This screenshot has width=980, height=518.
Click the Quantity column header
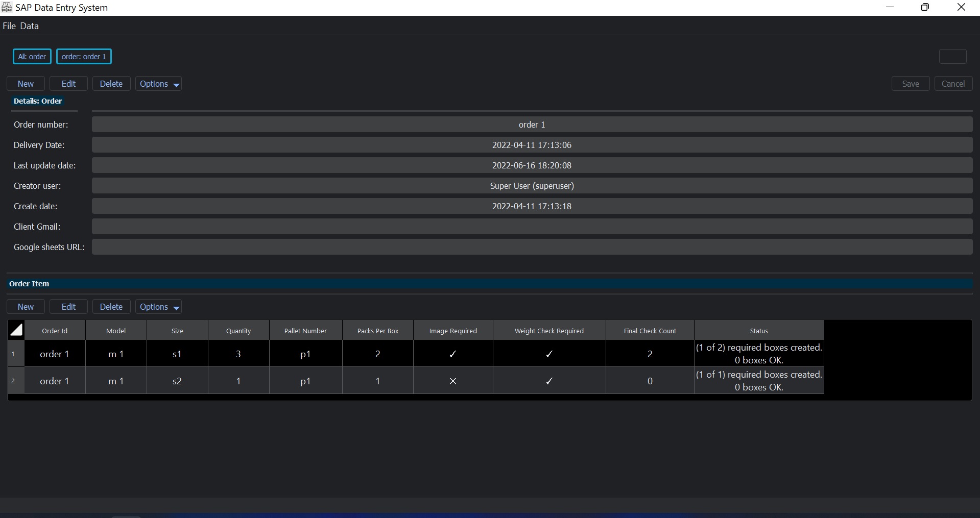[238, 331]
